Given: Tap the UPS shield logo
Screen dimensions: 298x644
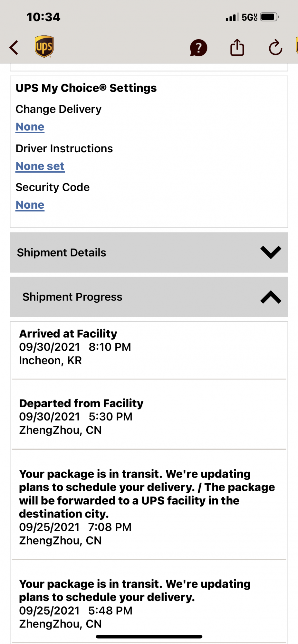Looking at the screenshot, I should 44,47.
